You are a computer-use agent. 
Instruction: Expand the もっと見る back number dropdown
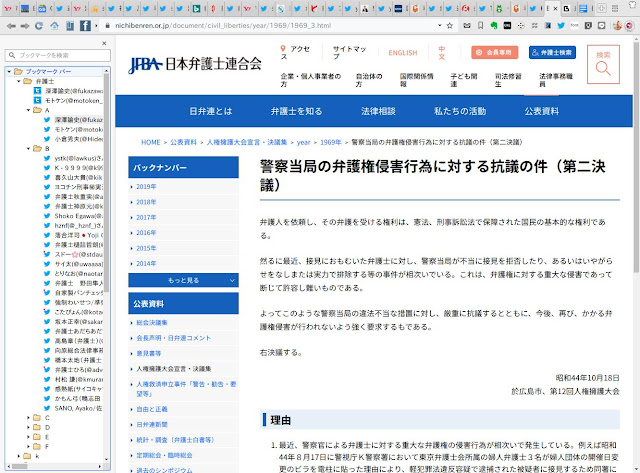click(183, 280)
